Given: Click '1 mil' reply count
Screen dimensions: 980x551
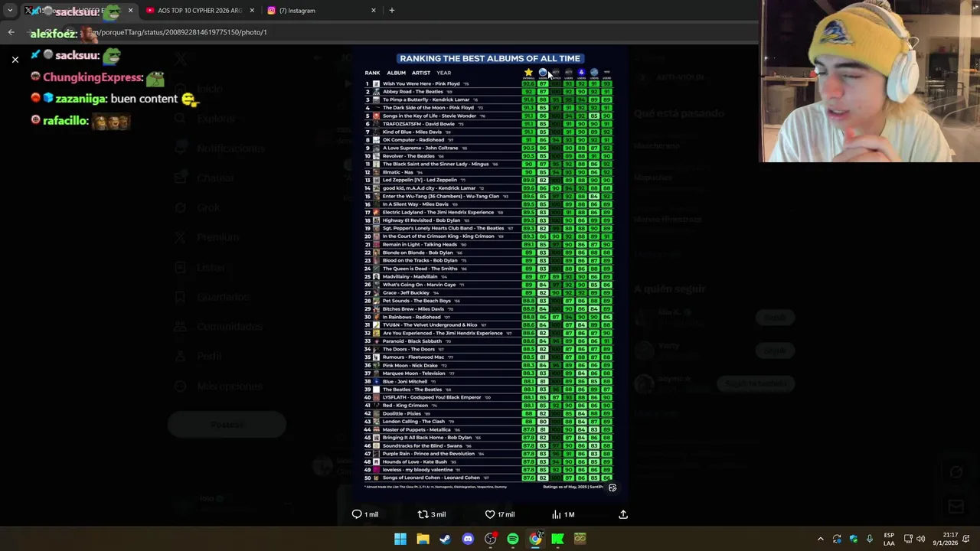Looking at the screenshot, I should click(371, 514).
